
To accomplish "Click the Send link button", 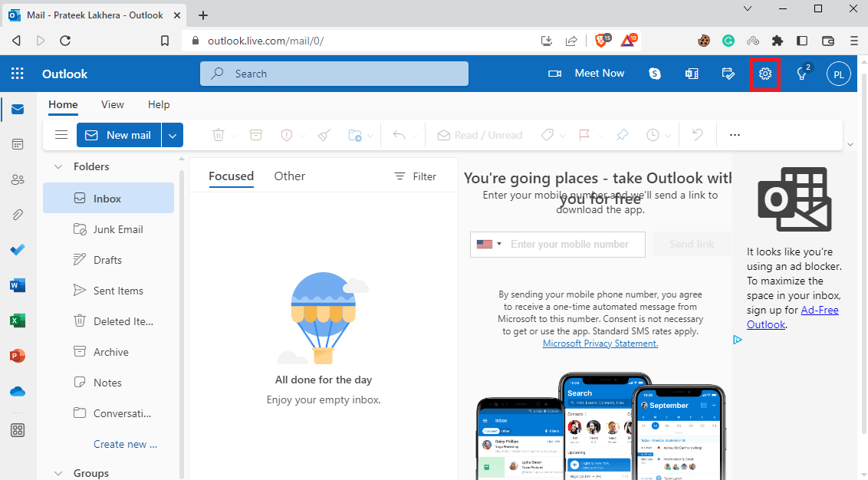I will (692, 244).
